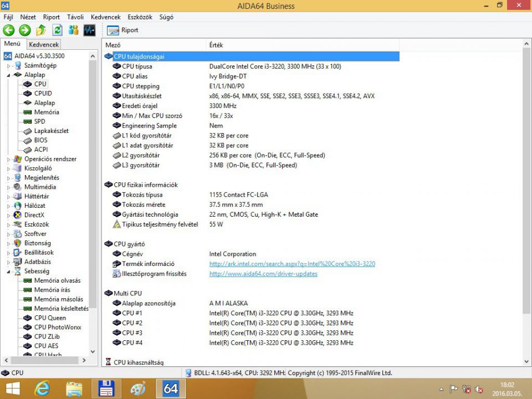This screenshot has height=399, width=532.
Task: Expand the Háttértár tree node
Action: (x=8, y=196)
